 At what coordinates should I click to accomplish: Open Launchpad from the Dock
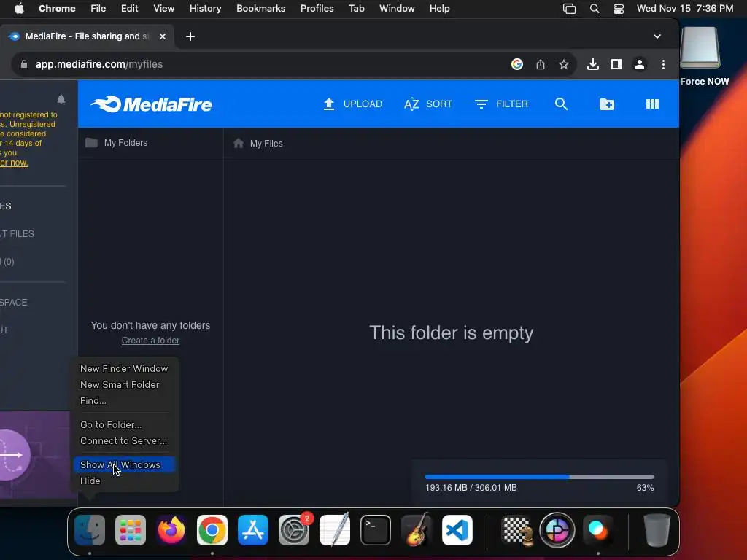pos(130,529)
